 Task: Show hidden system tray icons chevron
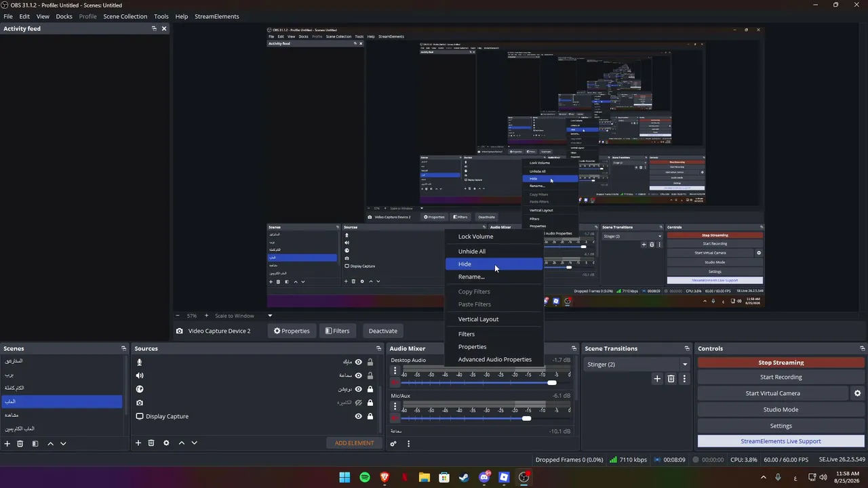[764, 477]
